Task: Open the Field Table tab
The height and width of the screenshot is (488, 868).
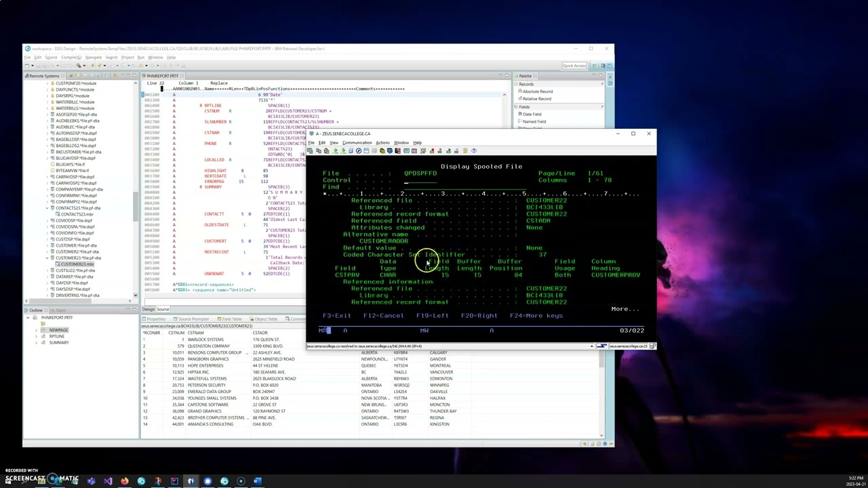Action: [229, 319]
